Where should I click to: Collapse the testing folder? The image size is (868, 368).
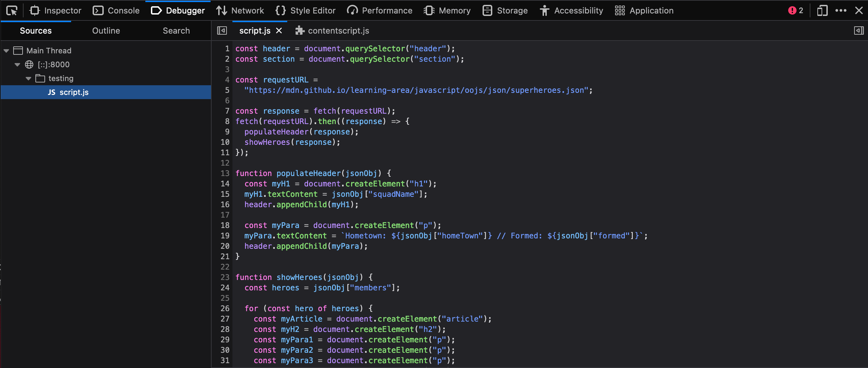click(x=28, y=78)
